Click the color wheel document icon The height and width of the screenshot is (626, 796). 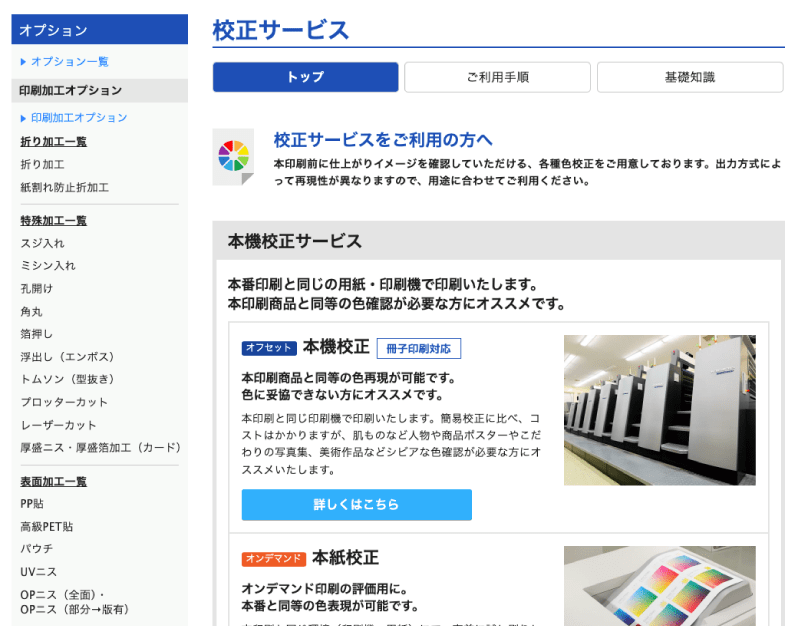tap(234, 156)
